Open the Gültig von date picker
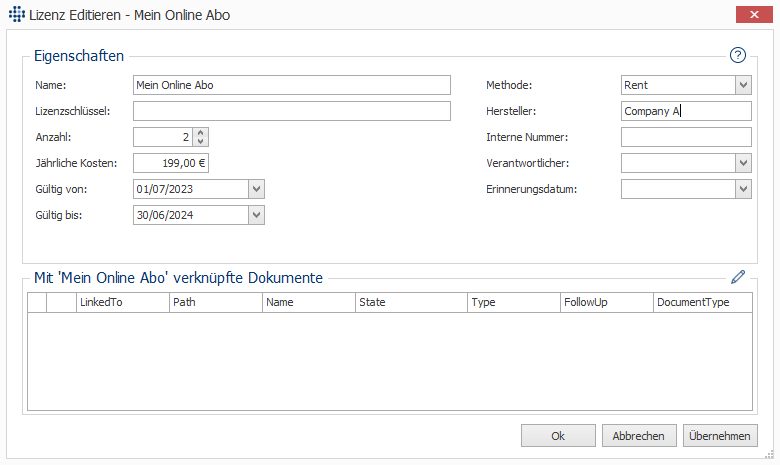Image resolution: width=780 pixels, height=465 pixels. click(256, 189)
